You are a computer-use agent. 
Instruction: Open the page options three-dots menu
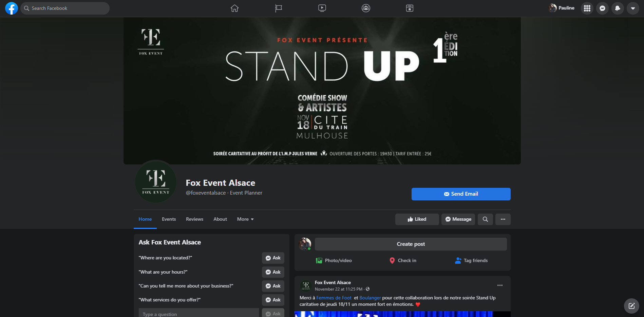(503, 219)
